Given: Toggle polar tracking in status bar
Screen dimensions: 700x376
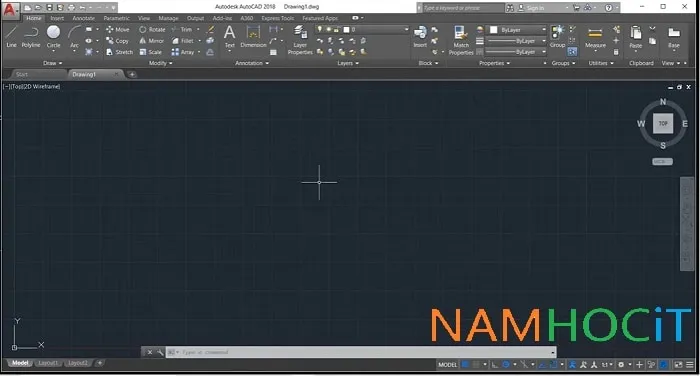Looking at the screenshot, I should coord(506,365).
